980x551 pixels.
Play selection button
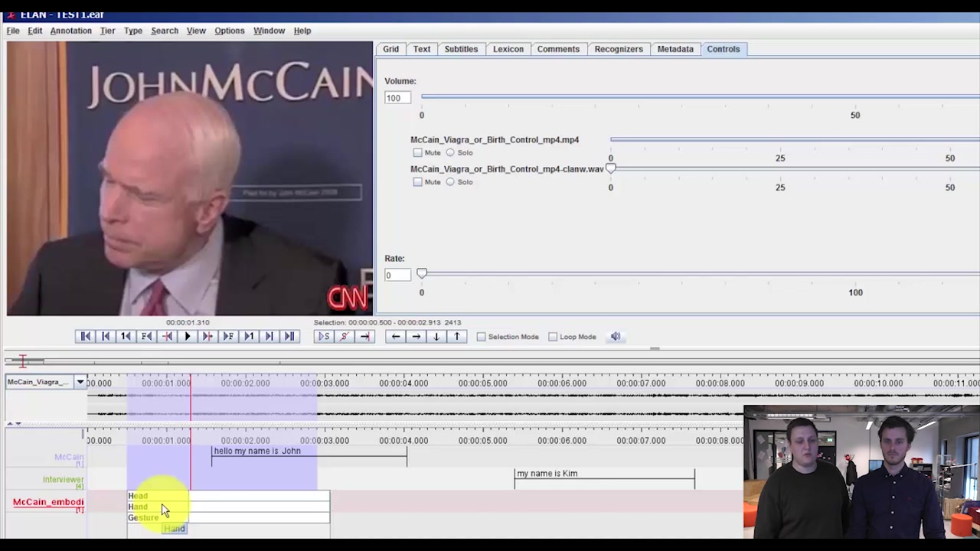click(324, 337)
